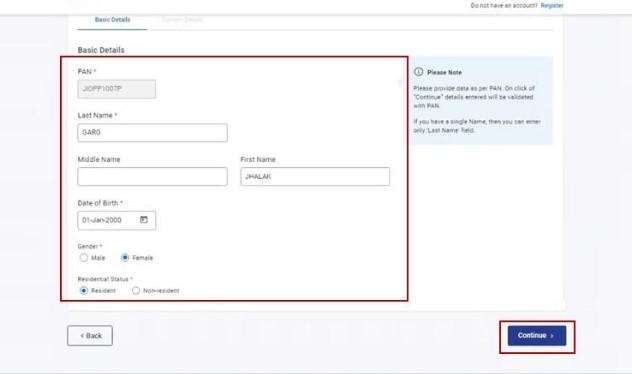The image size is (632, 374).
Task: Switch to the Basic Details tab
Action: 112,20
